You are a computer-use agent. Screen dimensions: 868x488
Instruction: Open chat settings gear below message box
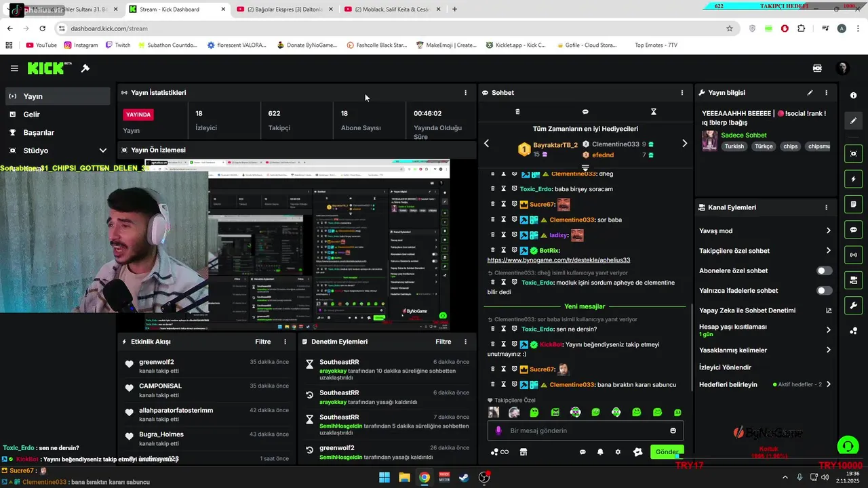(x=618, y=452)
